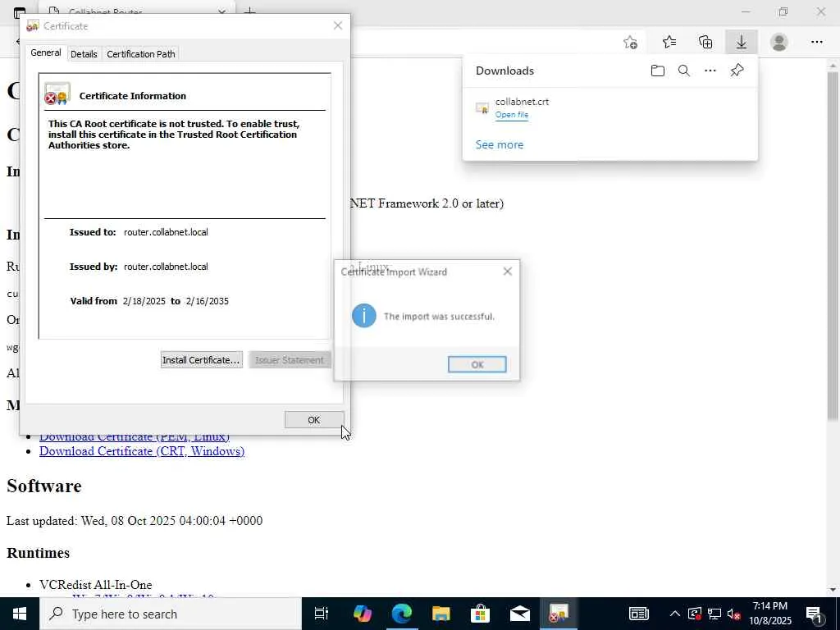The image size is (840, 630).
Task: Click the valid-to date 2/16/2035
Action: point(208,301)
